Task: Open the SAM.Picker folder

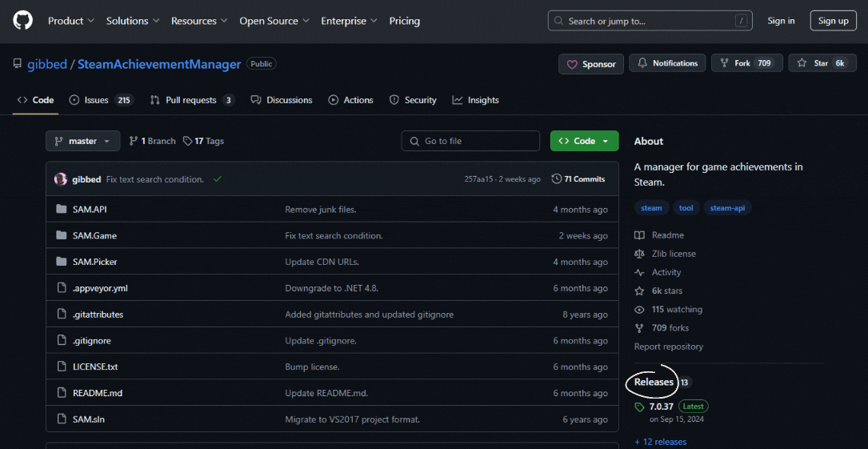Action: click(94, 262)
